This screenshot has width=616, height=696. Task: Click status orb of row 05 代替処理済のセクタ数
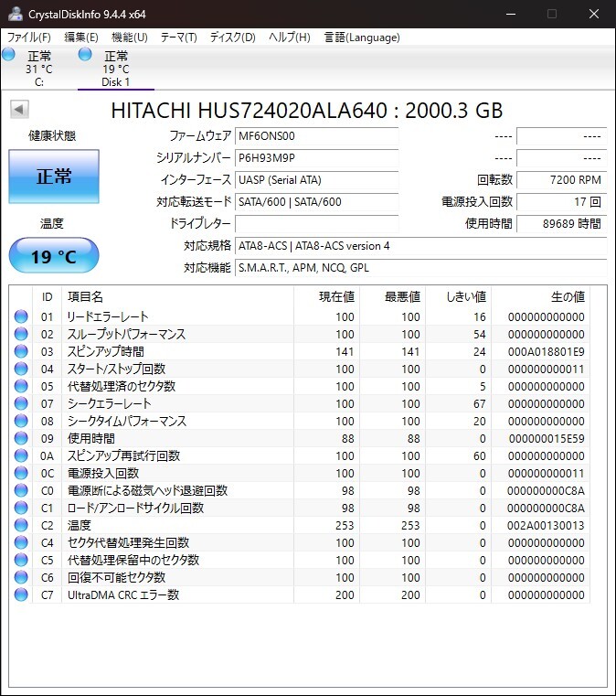coord(21,386)
